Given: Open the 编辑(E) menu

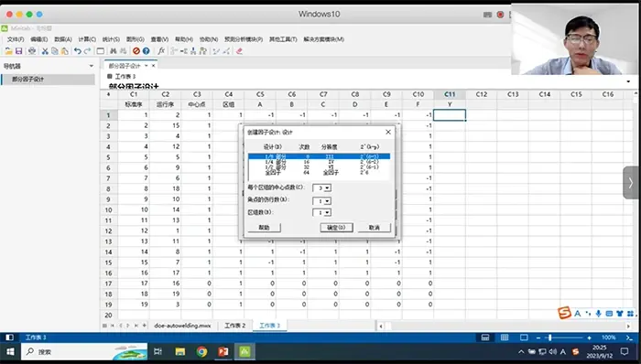Looking at the screenshot, I should (38, 39).
